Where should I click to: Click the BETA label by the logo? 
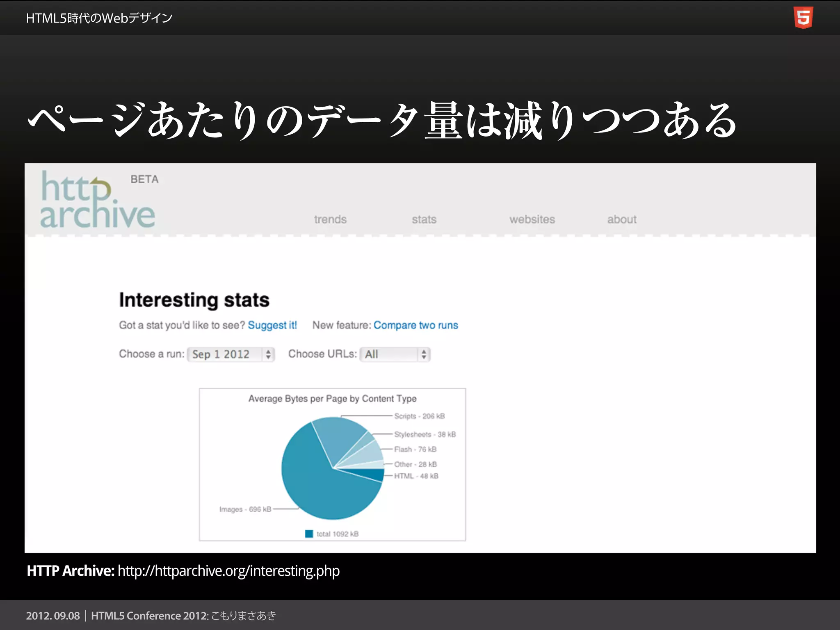[x=144, y=179]
